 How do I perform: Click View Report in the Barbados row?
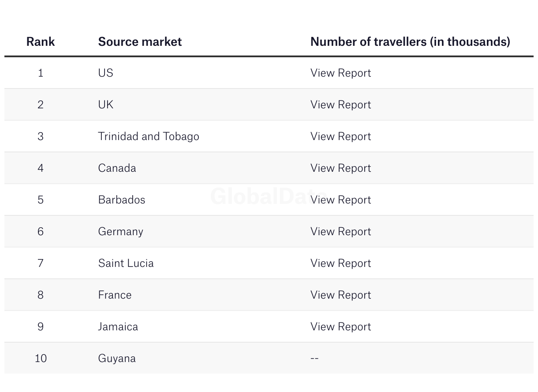coord(340,200)
